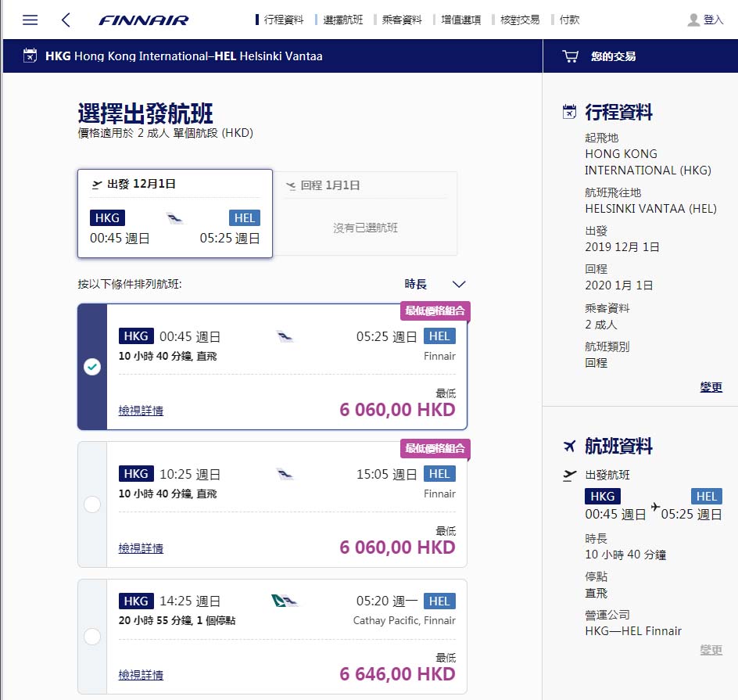This screenshot has width=738, height=700.
Task: Click the user profile icon beside 登入
Action: 693,20
